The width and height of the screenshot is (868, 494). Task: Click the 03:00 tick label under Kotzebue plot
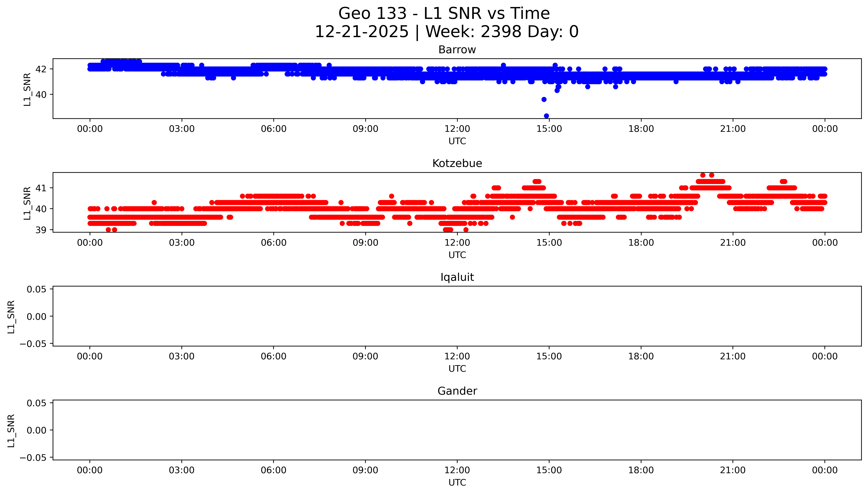coord(182,243)
